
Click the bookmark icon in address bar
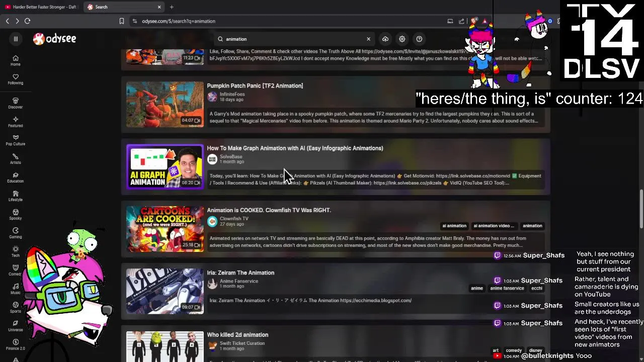coord(122,21)
